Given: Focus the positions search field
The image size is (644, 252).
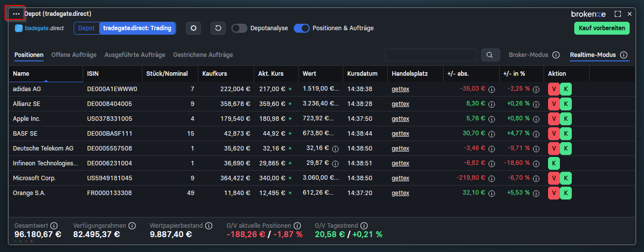Looking at the screenshot, I should [430, 55].
